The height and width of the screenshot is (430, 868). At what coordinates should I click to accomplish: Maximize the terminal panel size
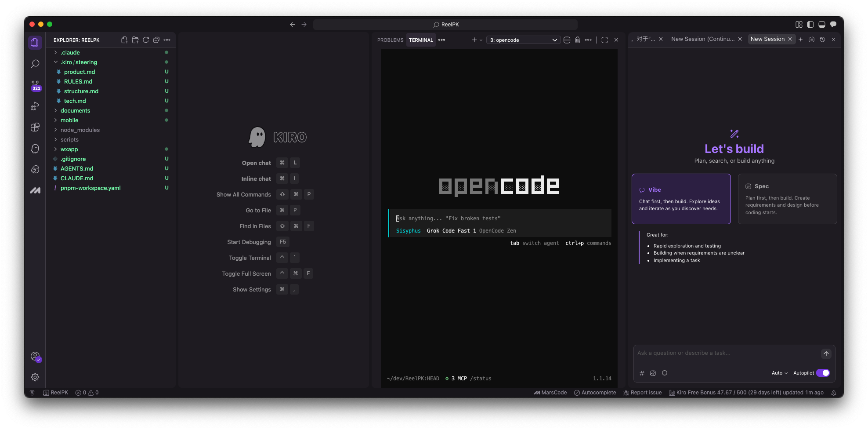(604, 40)
